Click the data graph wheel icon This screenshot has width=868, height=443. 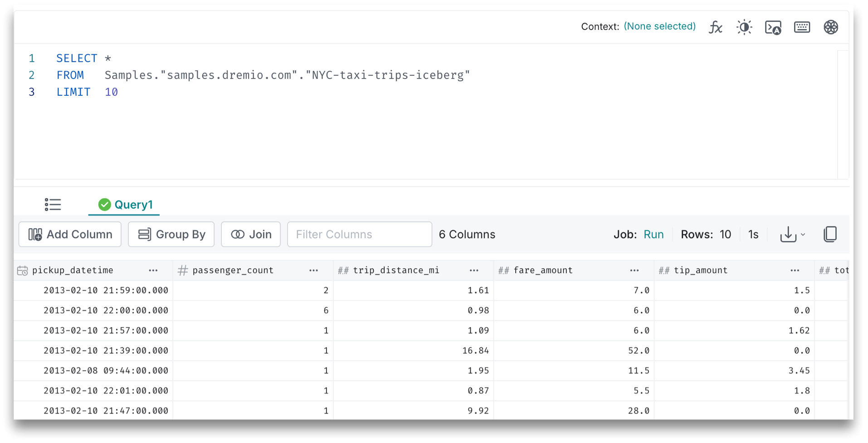coord(831,27)
